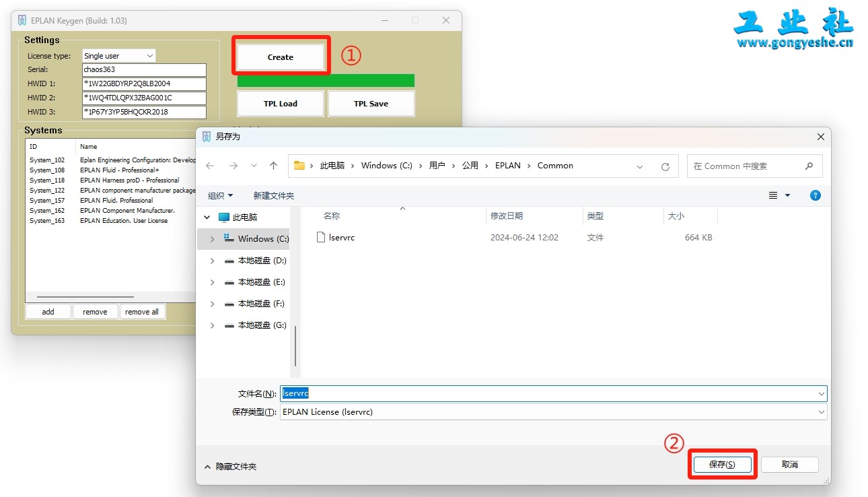Open the 保存类型 dropdown

(x=553, y=412)
